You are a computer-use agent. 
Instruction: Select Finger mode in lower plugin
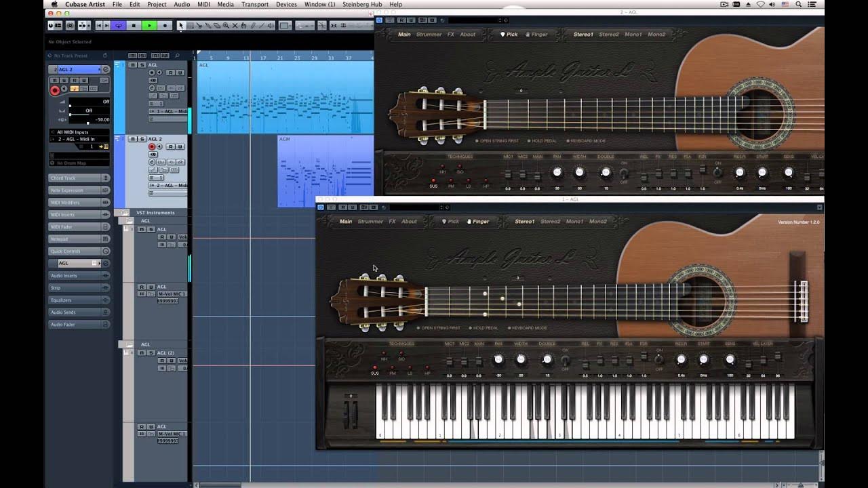pyautogui.click(x=478, y=222)
